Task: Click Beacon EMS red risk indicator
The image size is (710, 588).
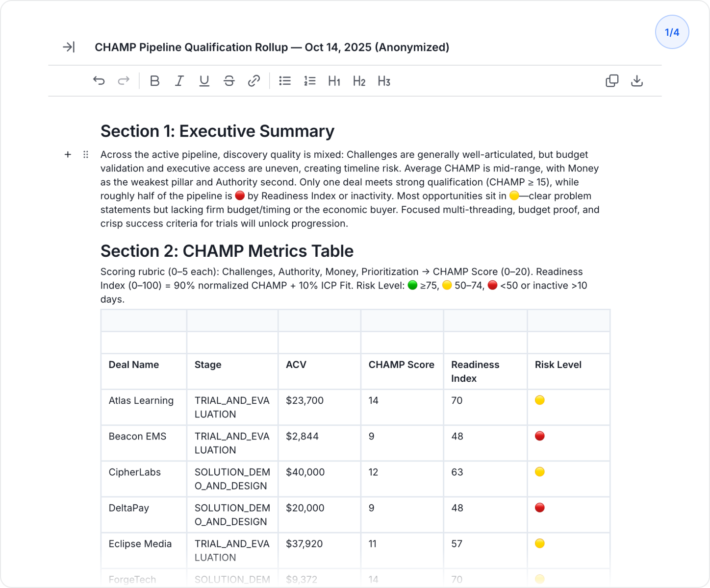Action: click(540, 436)
